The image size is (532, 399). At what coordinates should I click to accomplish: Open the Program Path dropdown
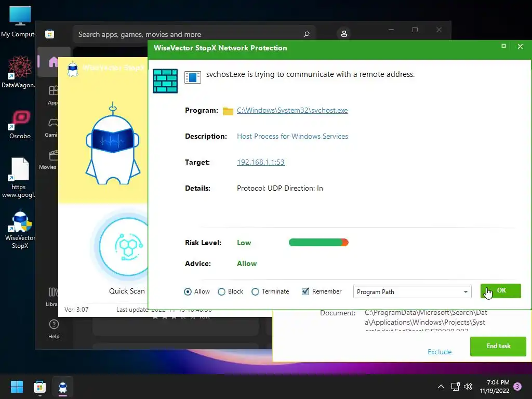point(412,292)
